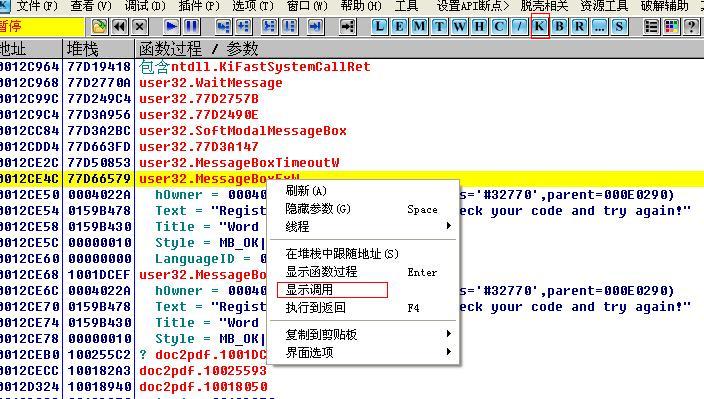The height and width of the screenshot is (399, 704).
Task: Click stack value 77D66579 in highlighted row
Action: pos(99,179)
